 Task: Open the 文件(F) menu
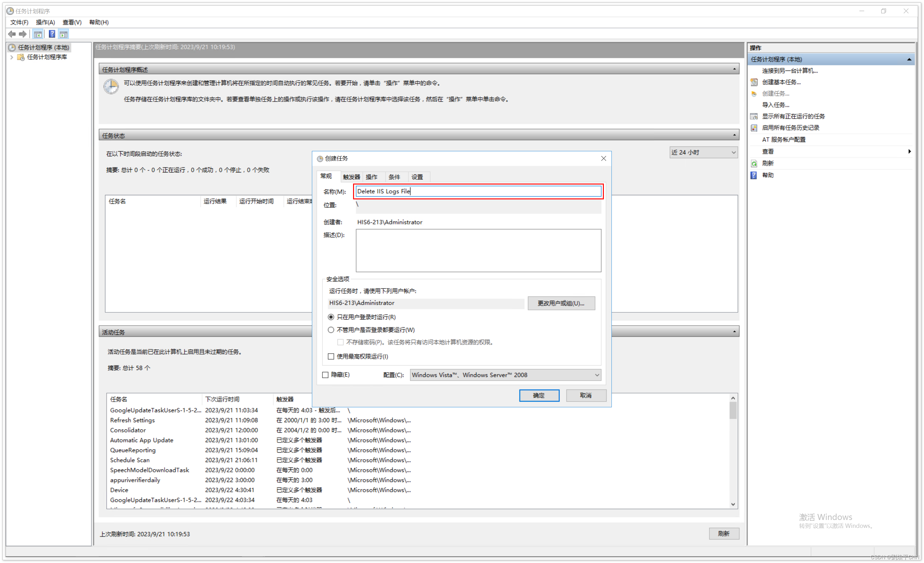(x=19, y=22)
